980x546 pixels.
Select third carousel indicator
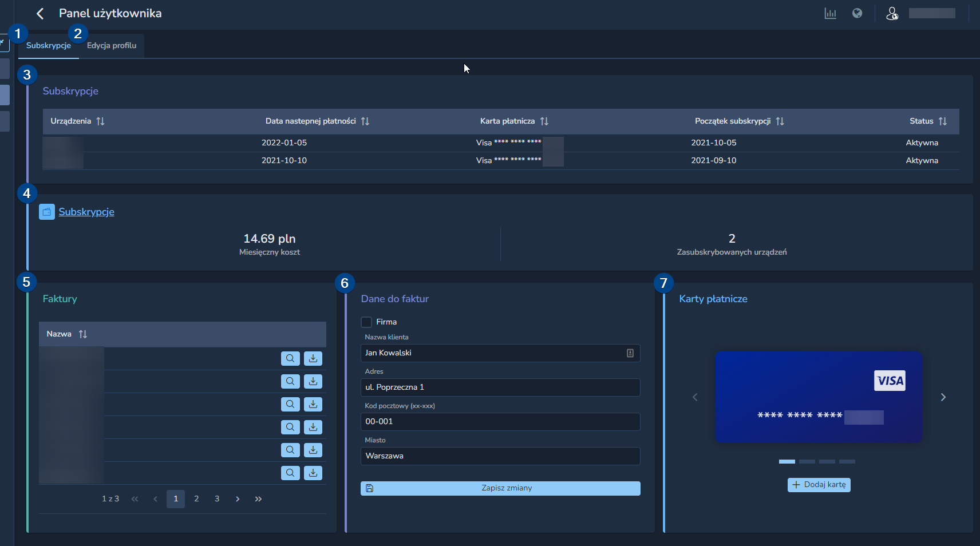[x=827, y=461]
